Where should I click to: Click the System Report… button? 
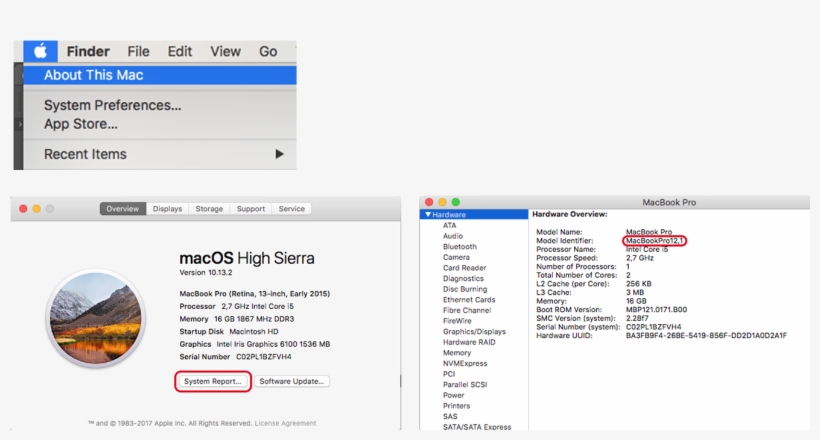[212, 381]
